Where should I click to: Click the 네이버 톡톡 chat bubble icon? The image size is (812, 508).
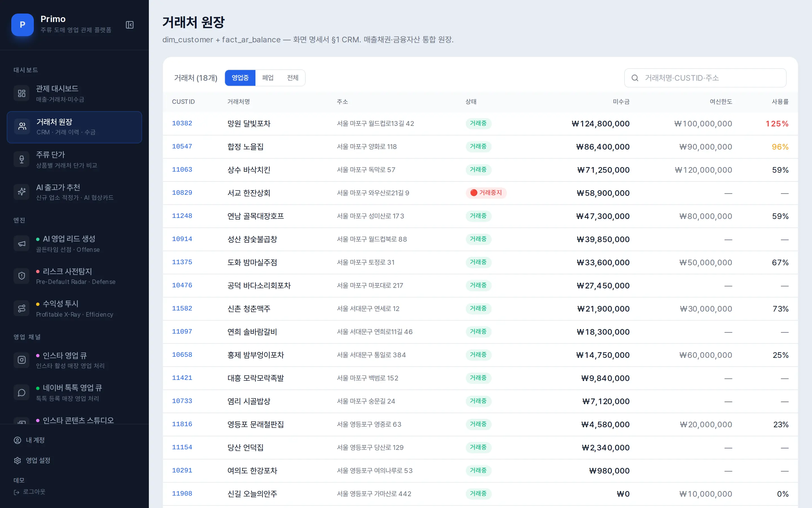[21, 392]
